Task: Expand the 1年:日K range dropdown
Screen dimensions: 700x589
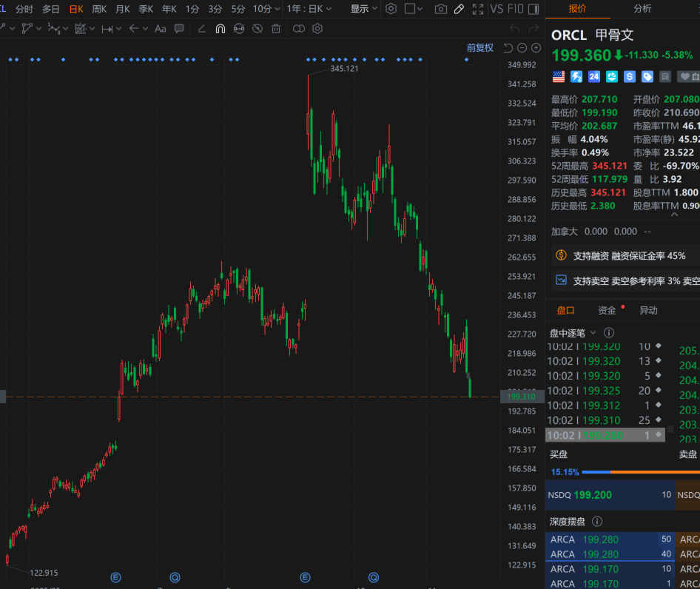Action: click(x=309, y=9)
